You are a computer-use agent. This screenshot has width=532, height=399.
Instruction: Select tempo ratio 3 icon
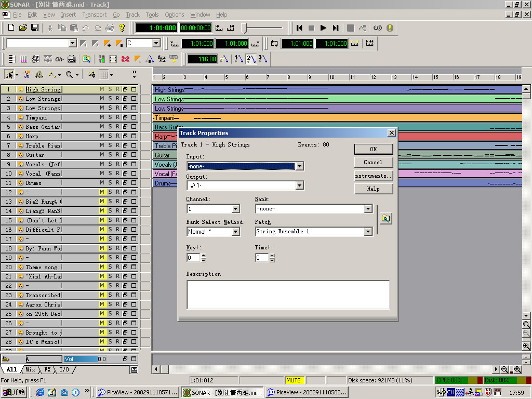point(262,59)
